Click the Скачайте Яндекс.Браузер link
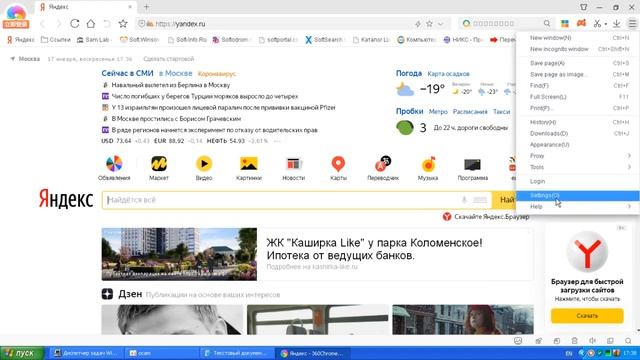This screenshot has height=360, width=640. [491, 217]
